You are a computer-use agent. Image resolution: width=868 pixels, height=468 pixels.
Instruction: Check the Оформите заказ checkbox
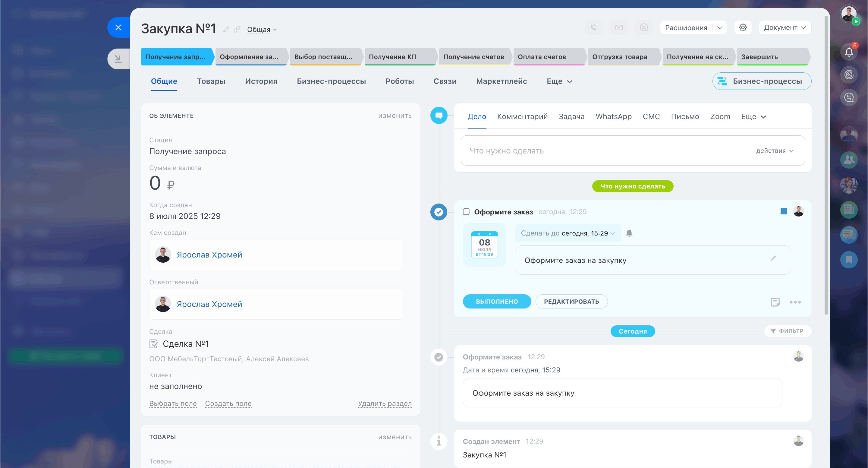coord(466,212)
